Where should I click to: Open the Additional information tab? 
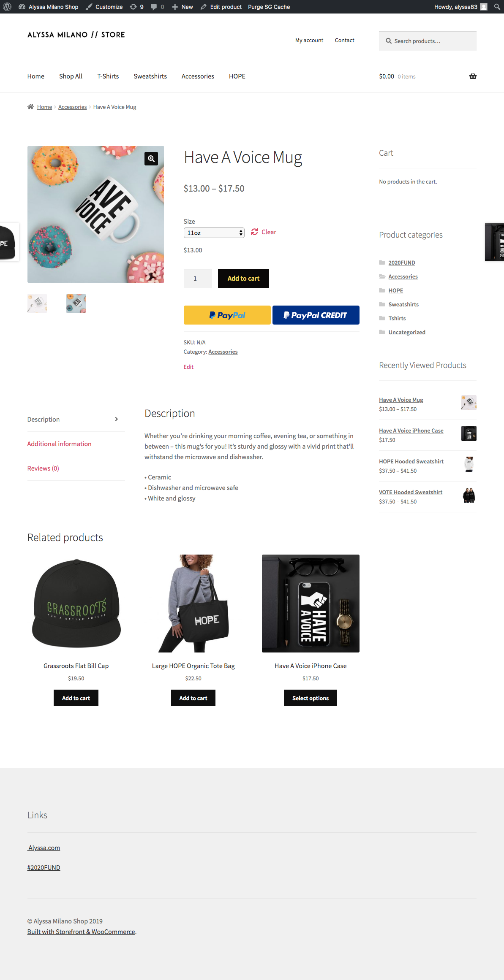coord(60,444)
